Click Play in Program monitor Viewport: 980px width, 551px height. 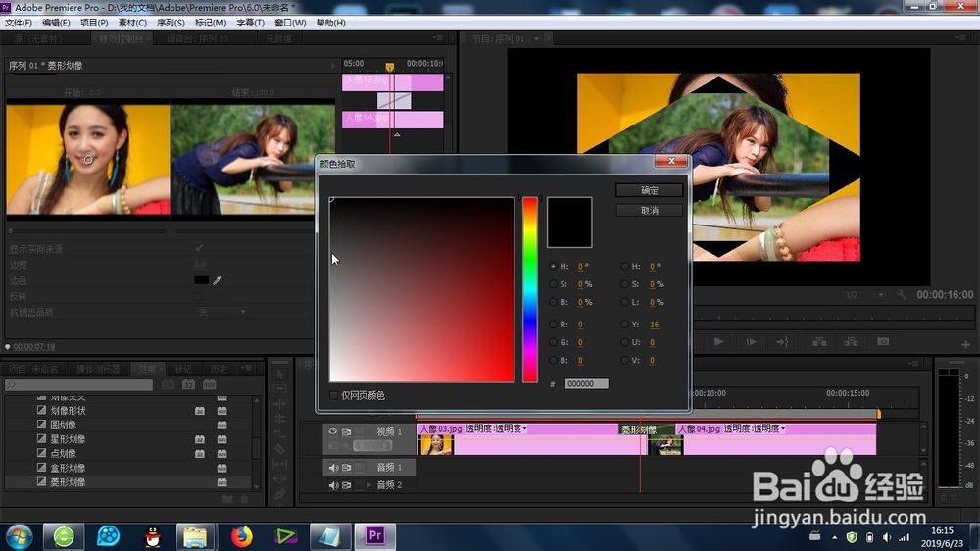(x=718, y=341)
